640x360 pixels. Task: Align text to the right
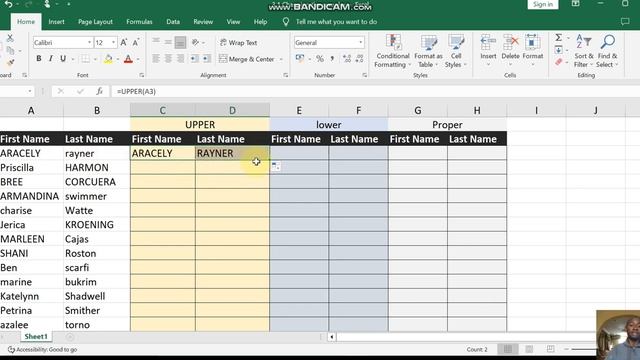coord(180,59)
